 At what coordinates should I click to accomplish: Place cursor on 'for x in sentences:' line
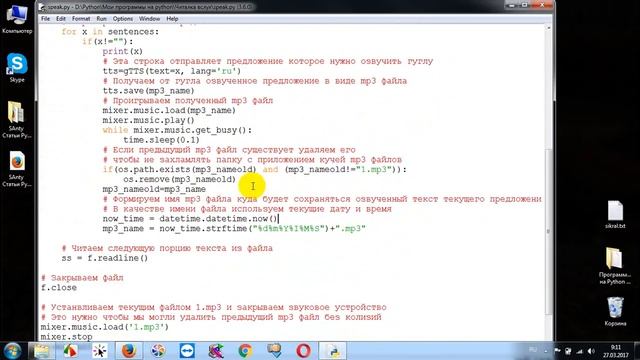[x=110, y=32]
